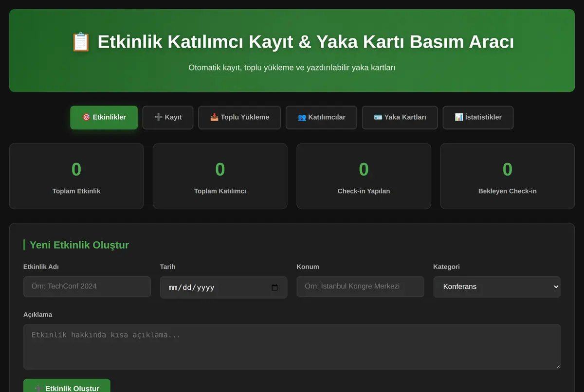Click the ID card icon on Yaka Kartları
Image resolution: width=584 pixels, height=392 pixels.
pos(378,117)
